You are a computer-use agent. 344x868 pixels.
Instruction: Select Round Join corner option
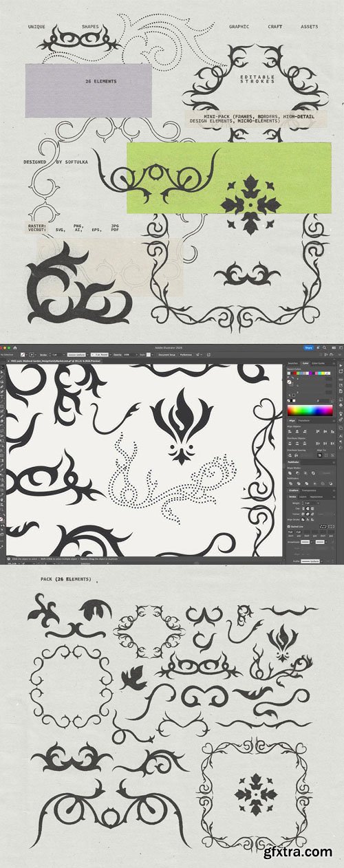(308, 514)
